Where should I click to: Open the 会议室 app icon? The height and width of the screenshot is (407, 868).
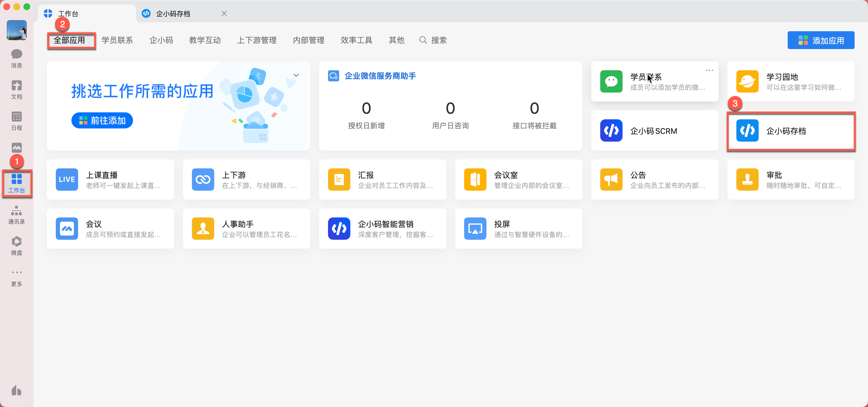(475, 180)
